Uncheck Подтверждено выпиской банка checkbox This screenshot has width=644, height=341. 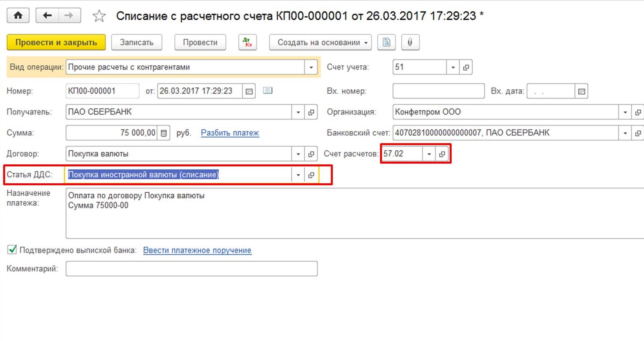12,250
